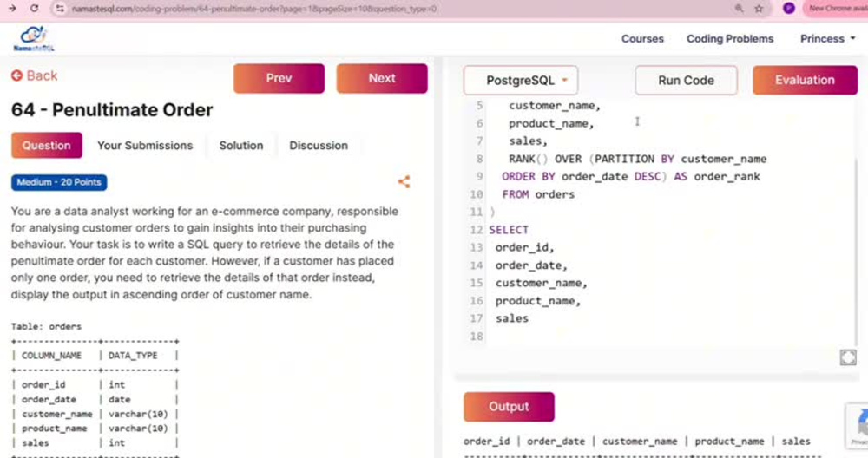The width and height of the screenshot is (868, 458).
Task: Go back using the Back link
Action: pyautogui.click(x=35, y=75)
